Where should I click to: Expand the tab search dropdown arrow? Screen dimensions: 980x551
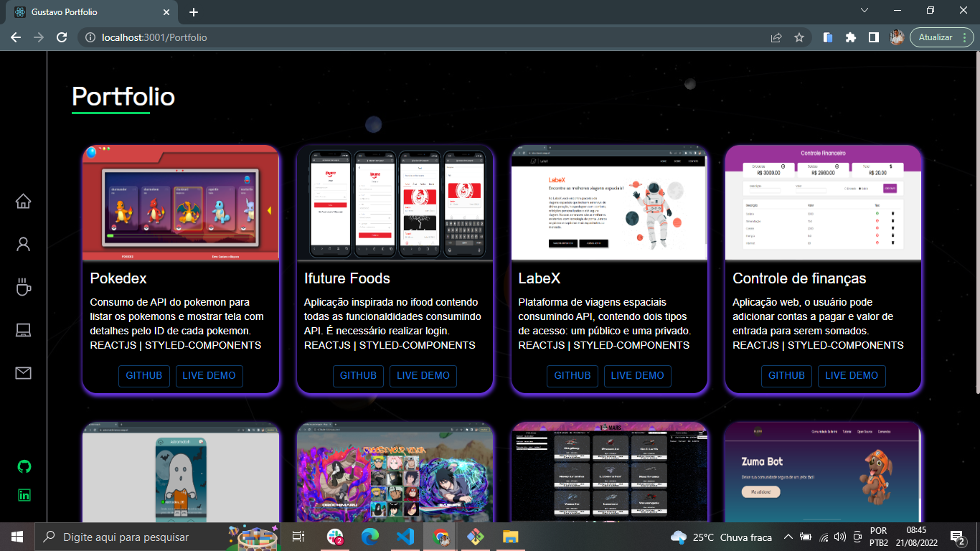coord(864,10)
